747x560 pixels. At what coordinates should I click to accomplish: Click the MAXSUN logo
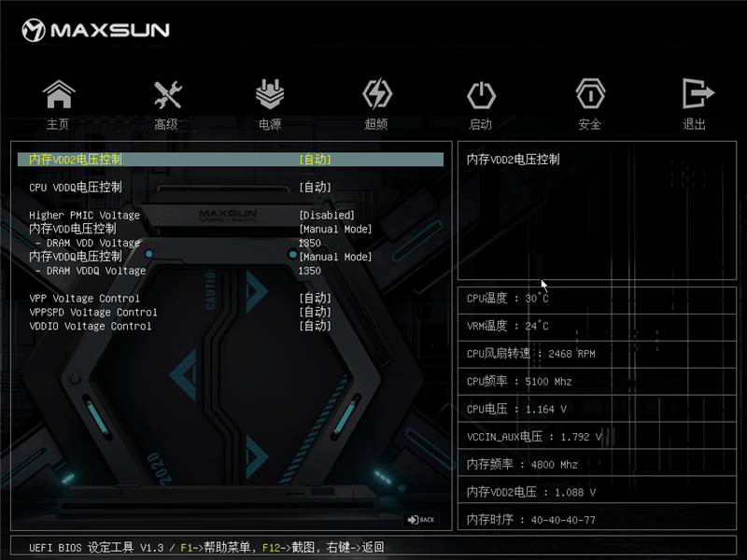pyautogui.click(x=95, y=30)
